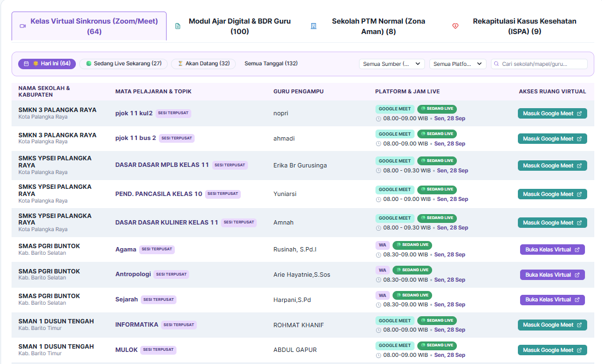Image resolution: width=602 pixels, height=364 pixels.
Task: Click Masuk Google Meet for pjok 11 kul2
Action: [552, 113]
